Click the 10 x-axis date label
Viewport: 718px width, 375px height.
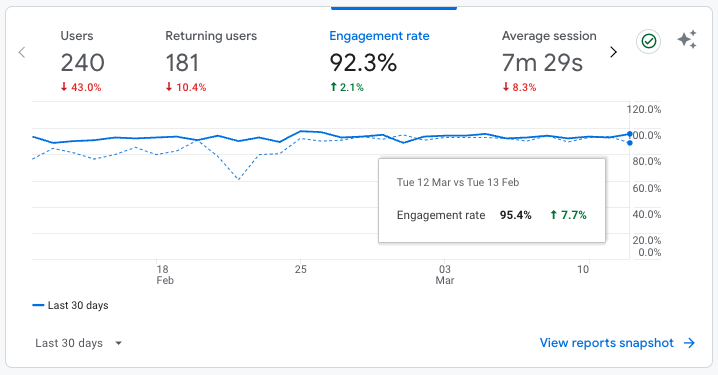pyautogui.click(x=582, y=269)
